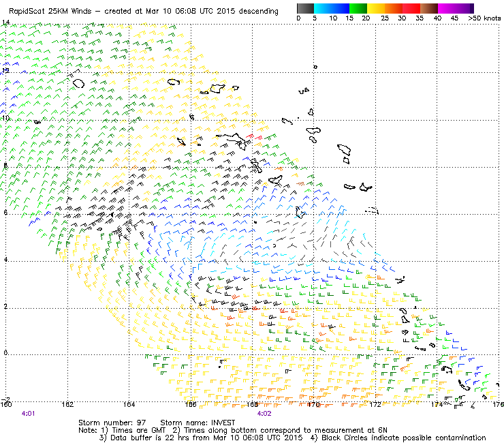This screenshot has width=504, height=443.
Task: Click the legend scale value "15"
Action: click(x=349, y=18)
